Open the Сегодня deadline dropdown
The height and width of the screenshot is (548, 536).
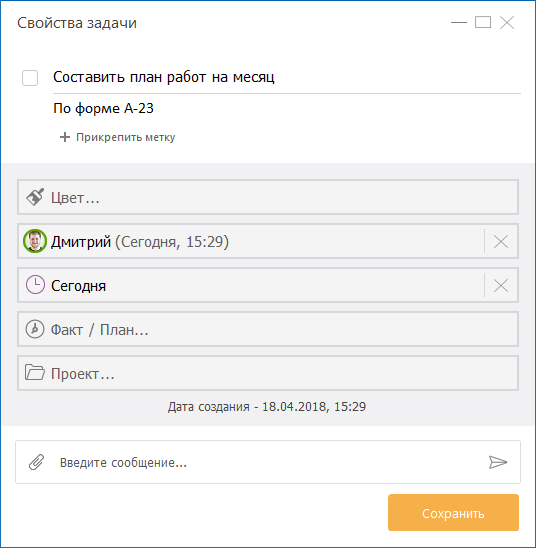251,285
